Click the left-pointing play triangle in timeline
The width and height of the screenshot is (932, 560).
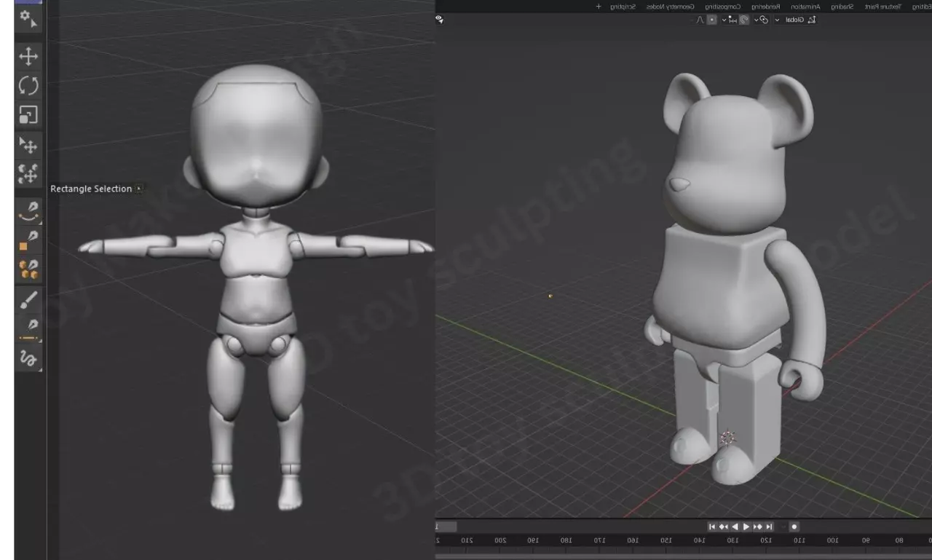(735, 527)
